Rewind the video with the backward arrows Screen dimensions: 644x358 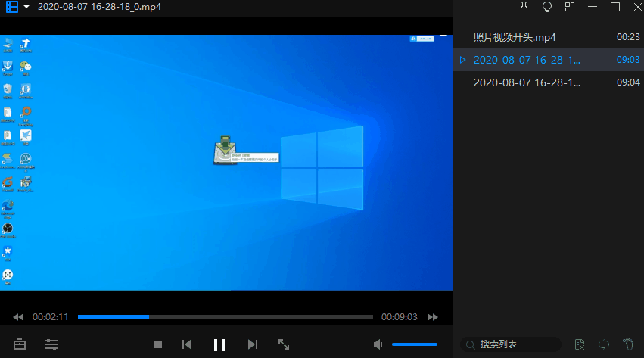point(18,317)
